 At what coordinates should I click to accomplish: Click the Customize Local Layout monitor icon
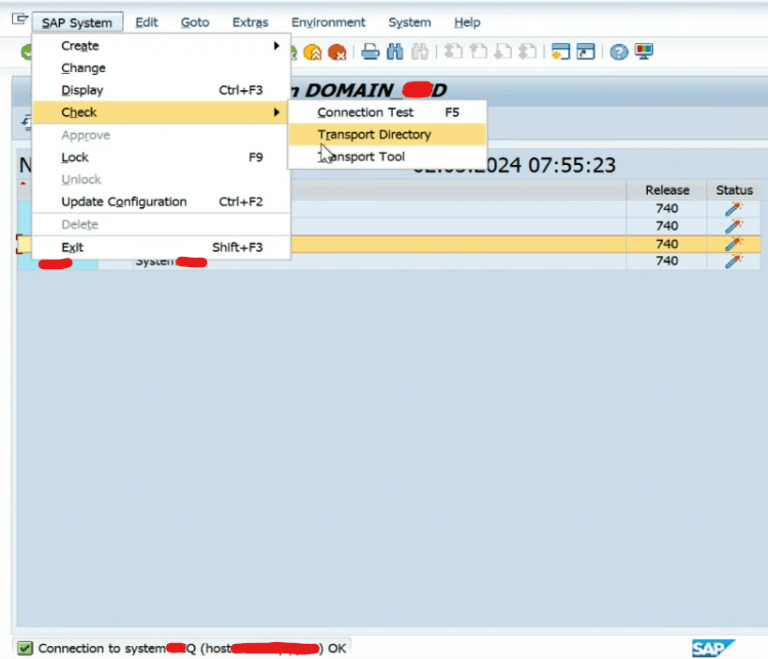644,51
